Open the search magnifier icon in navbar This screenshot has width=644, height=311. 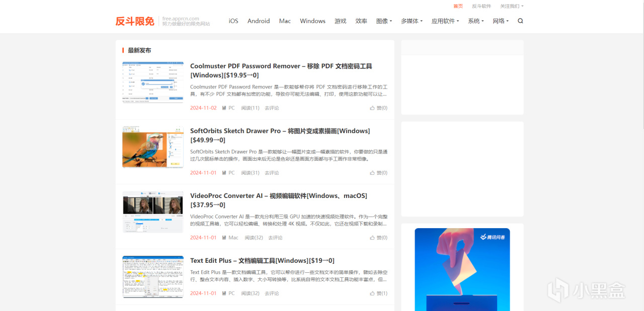pyautogui.click(x=520, y=21)
